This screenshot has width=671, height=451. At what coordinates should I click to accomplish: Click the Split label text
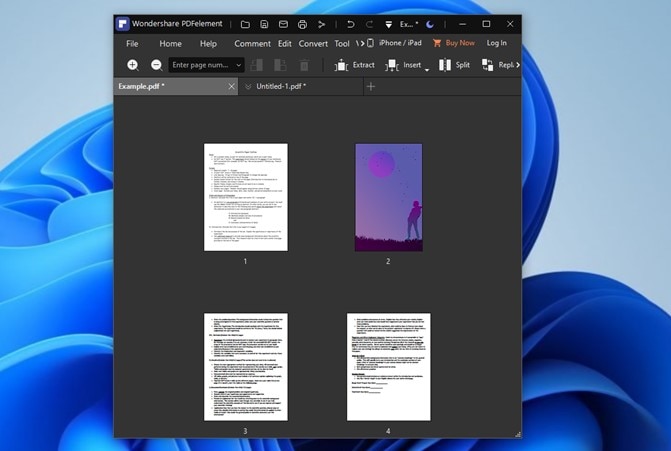click(463, 65)
